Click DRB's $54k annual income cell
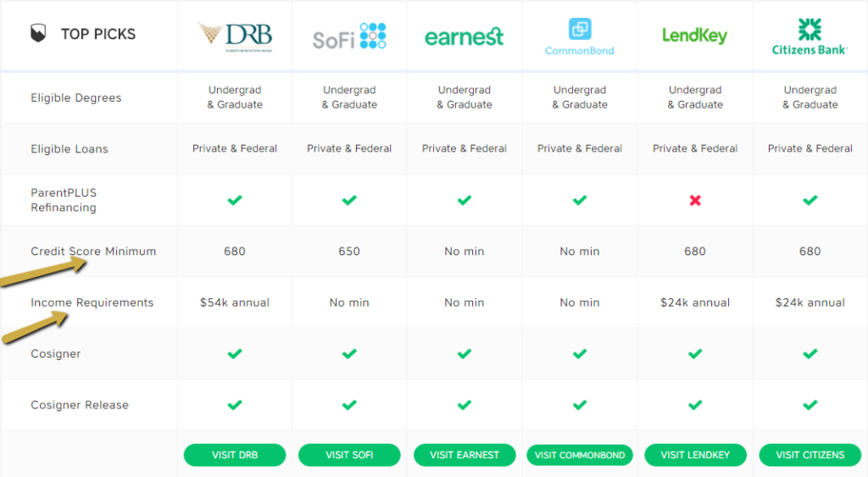The width and height of the screenshot is (868, 477). point(235,302)
